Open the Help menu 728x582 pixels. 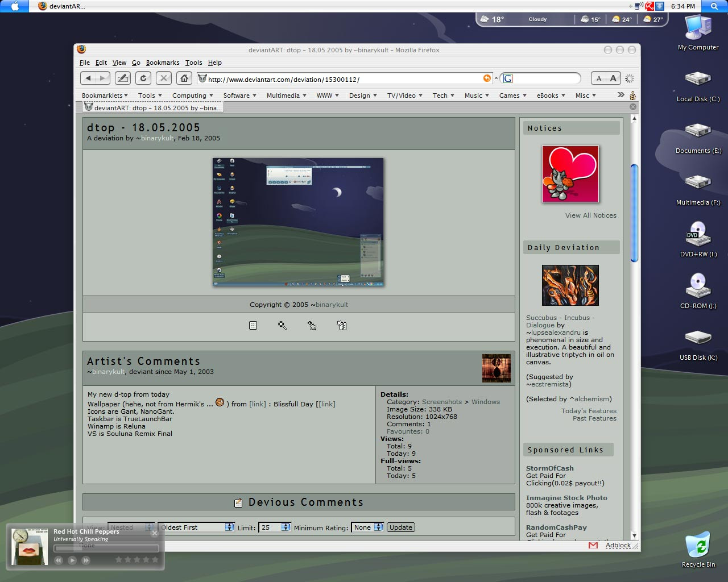pyautogui.click(x=215, y=63)
